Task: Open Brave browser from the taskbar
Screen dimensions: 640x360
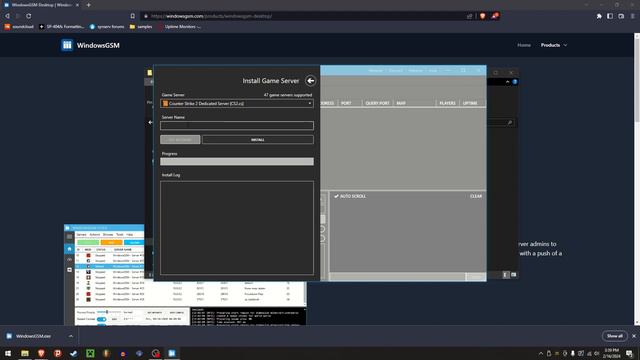Action: tap(41, 353)
